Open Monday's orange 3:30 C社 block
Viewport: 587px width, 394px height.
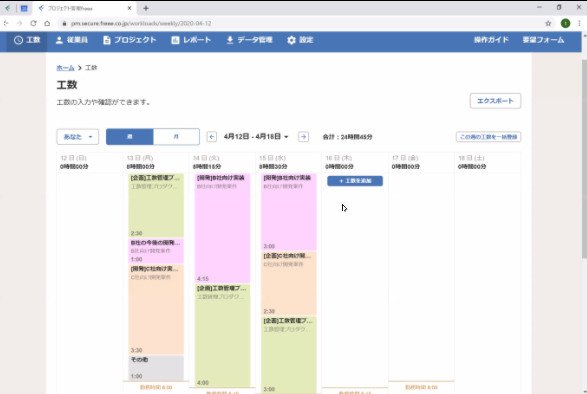pos(156,309)
